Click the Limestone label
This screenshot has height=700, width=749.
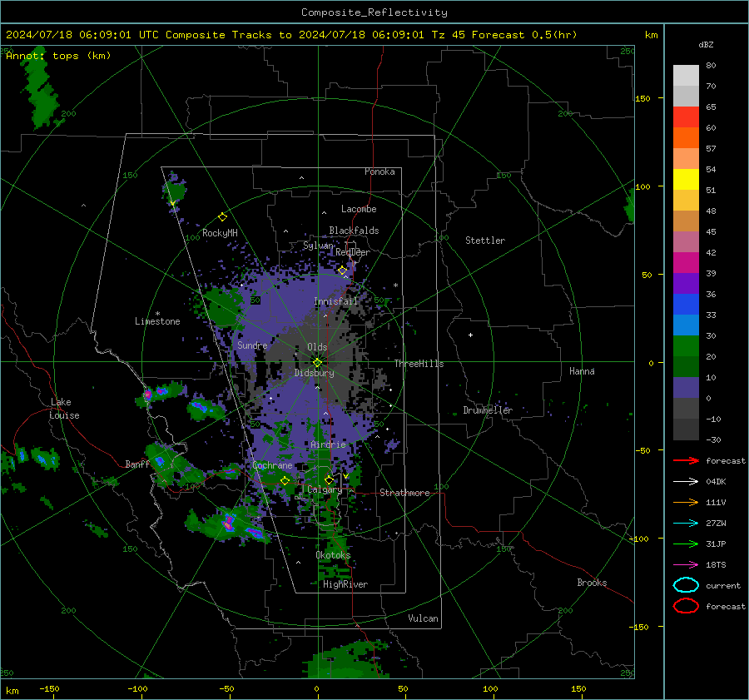(157, 321)
